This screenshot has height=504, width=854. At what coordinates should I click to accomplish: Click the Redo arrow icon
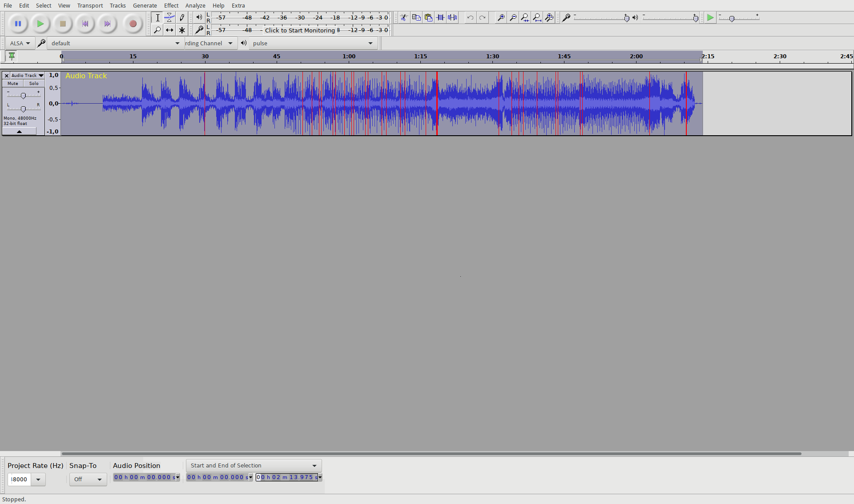pos(482,18)
